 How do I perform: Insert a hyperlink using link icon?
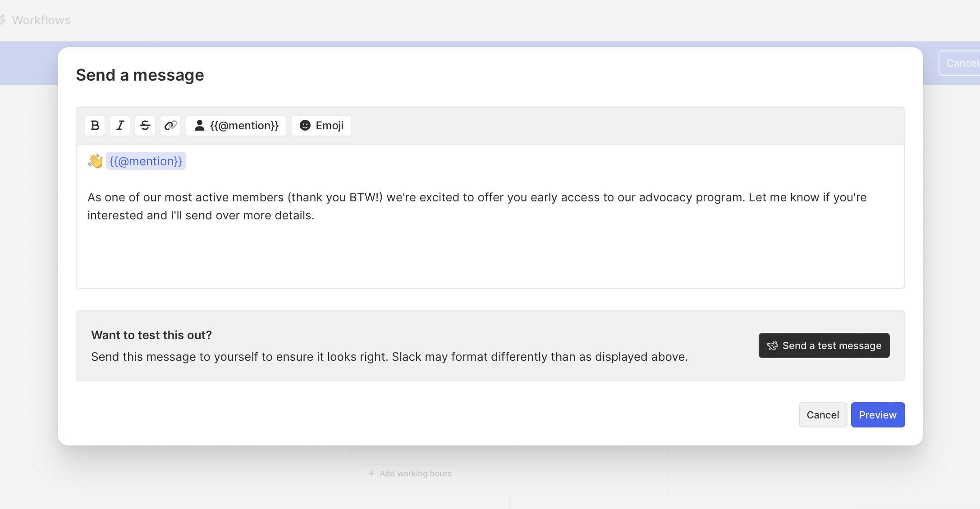tap(170, 126)
